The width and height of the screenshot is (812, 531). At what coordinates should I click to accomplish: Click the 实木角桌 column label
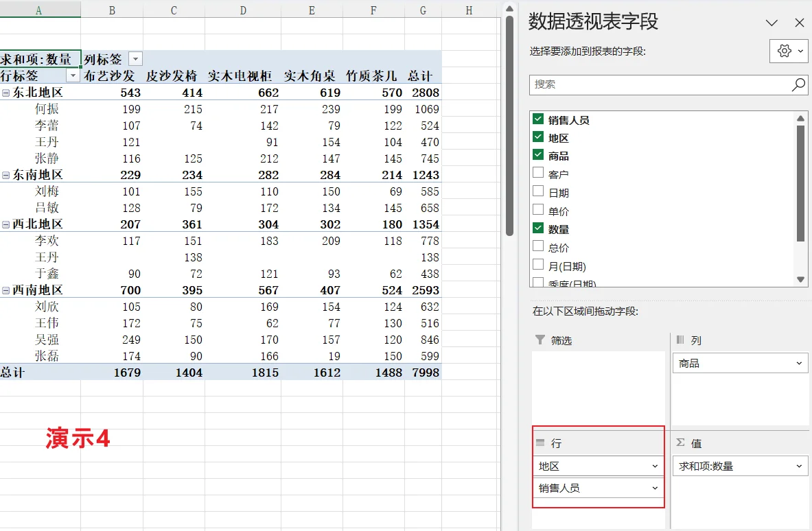click(x=310, y=76)
